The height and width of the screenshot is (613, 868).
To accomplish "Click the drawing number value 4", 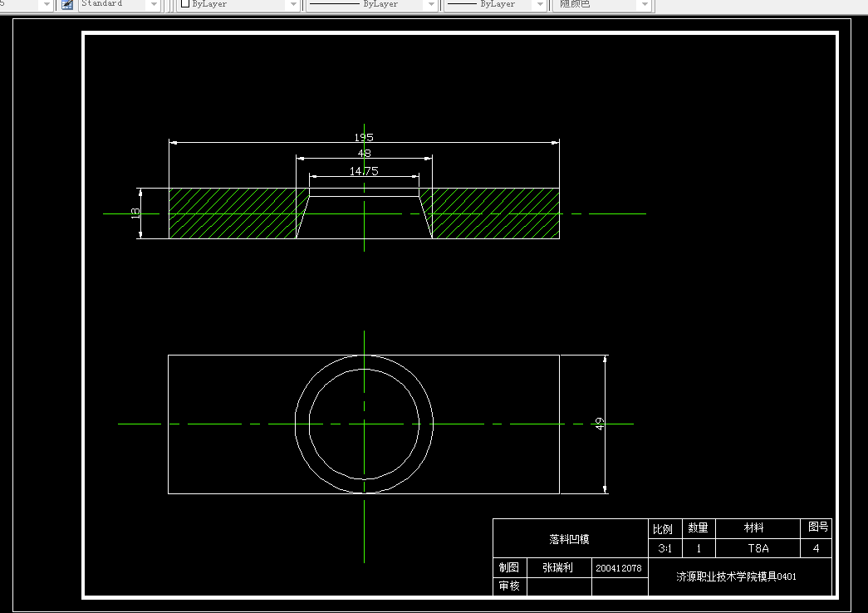I will [816, 548].
